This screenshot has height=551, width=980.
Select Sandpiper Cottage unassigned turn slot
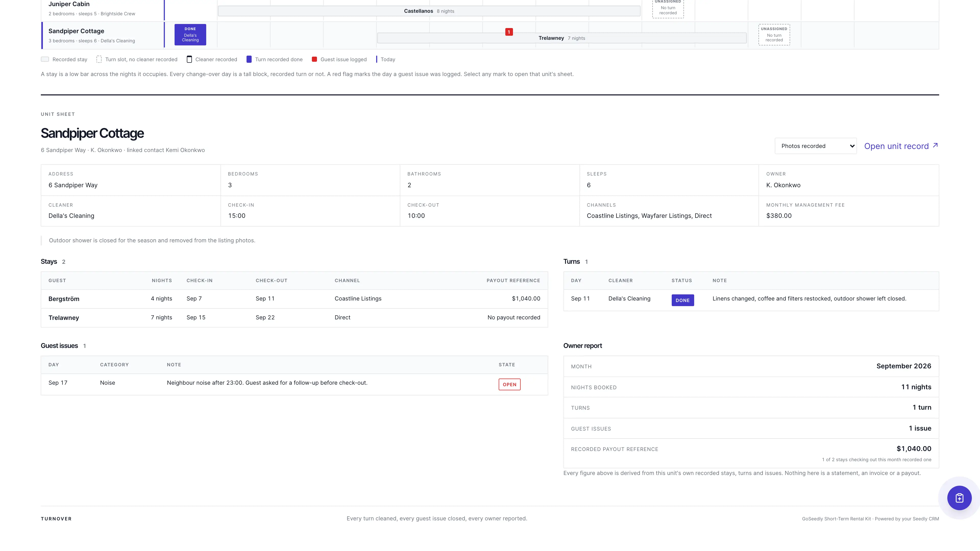coord(774,35)
